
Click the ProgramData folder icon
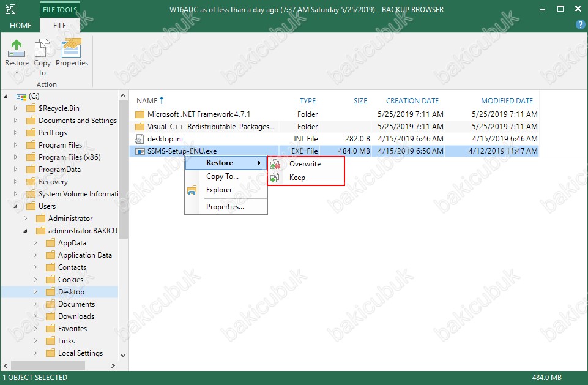[31, 170]
